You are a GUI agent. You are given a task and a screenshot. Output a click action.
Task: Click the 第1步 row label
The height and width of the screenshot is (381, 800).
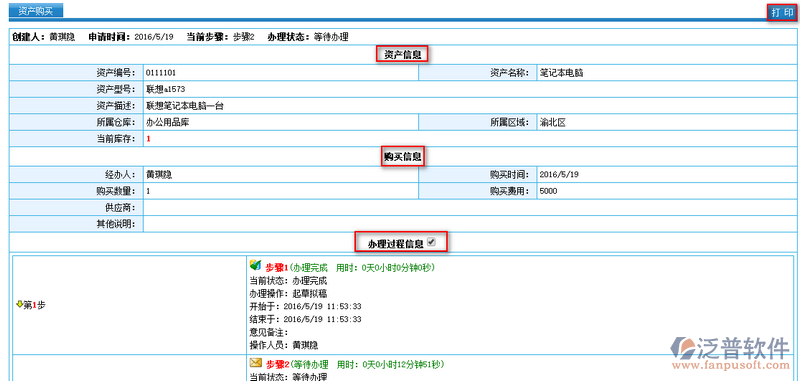[34, 305]
